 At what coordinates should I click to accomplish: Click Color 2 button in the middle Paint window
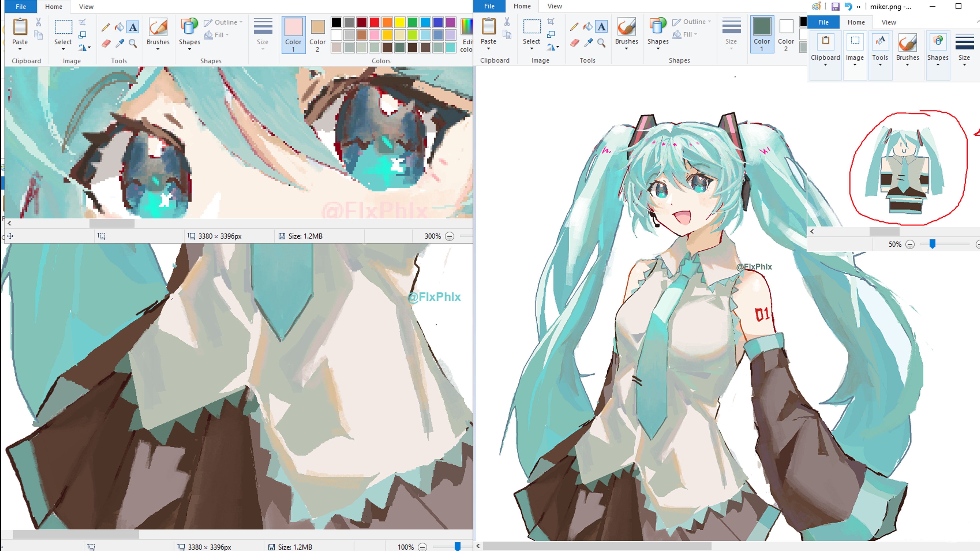[786, 34]
